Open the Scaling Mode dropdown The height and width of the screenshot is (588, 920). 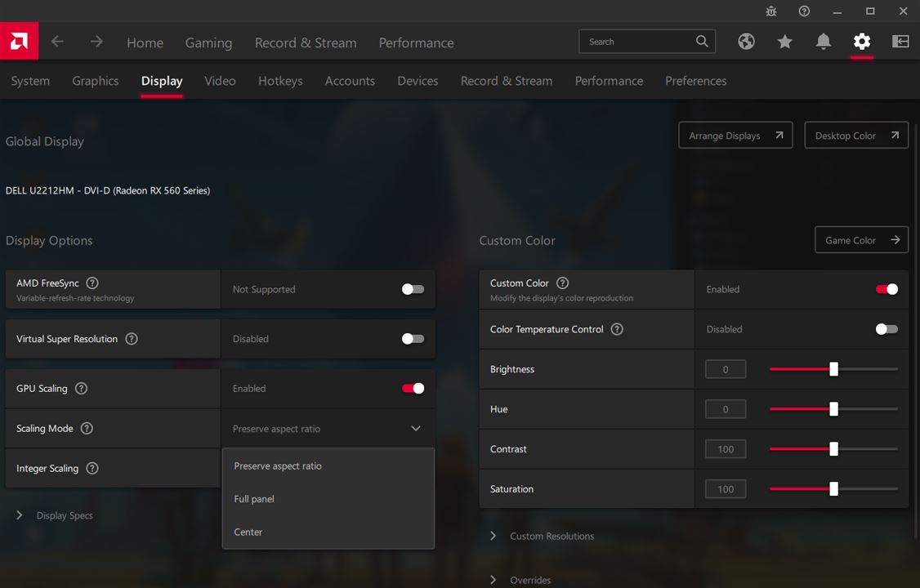tap(328, 429)
